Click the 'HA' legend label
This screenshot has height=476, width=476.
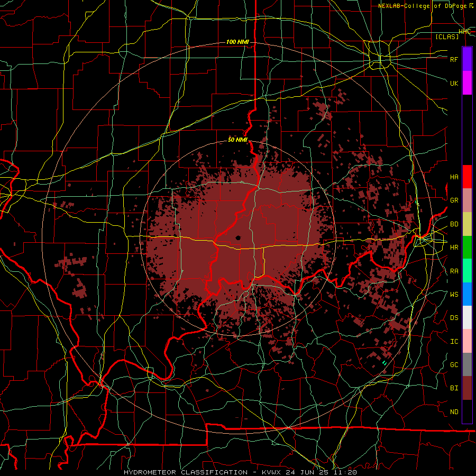[454, 177]
